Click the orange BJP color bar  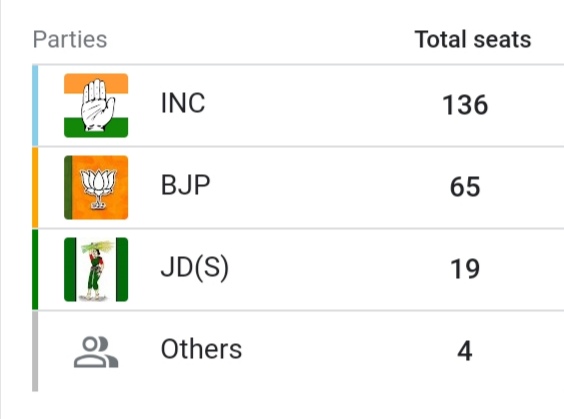(x=35, y=187)
